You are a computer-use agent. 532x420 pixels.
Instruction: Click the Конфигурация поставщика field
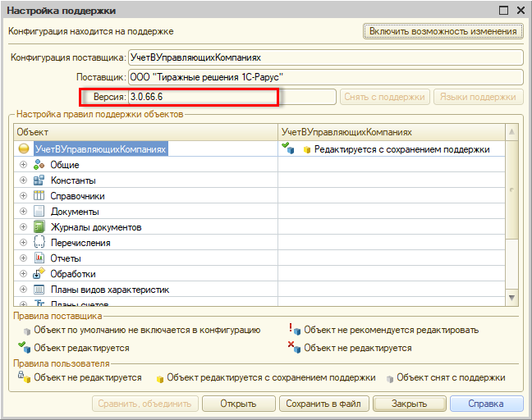click(x=326, y=57)
